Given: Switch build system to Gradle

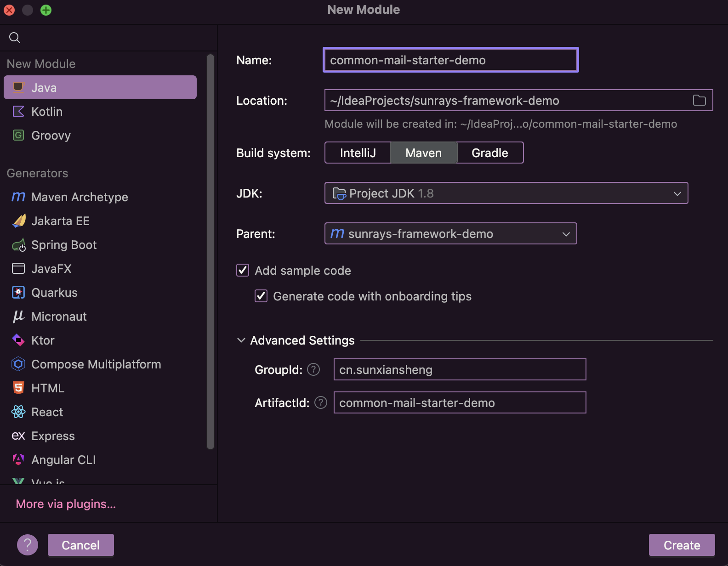Looking at the screenshot, I should pyautogui.click(x=490, y=153).
